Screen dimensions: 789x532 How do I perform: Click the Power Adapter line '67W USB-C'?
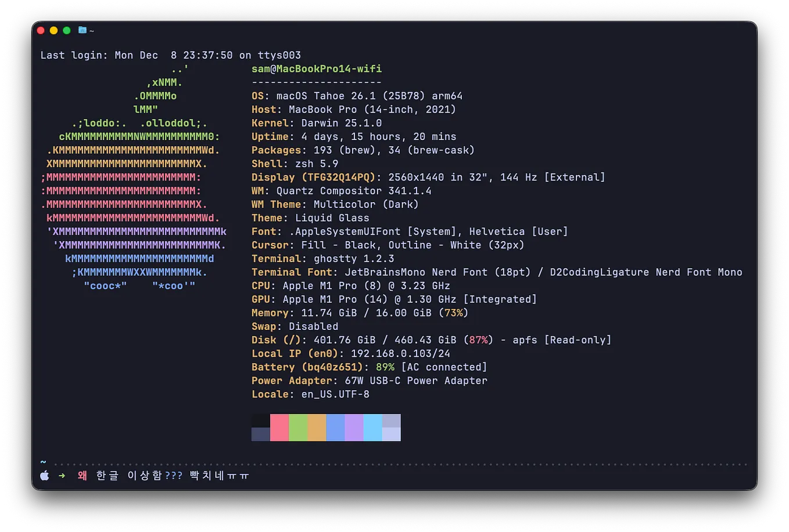(x=370, y=380)
